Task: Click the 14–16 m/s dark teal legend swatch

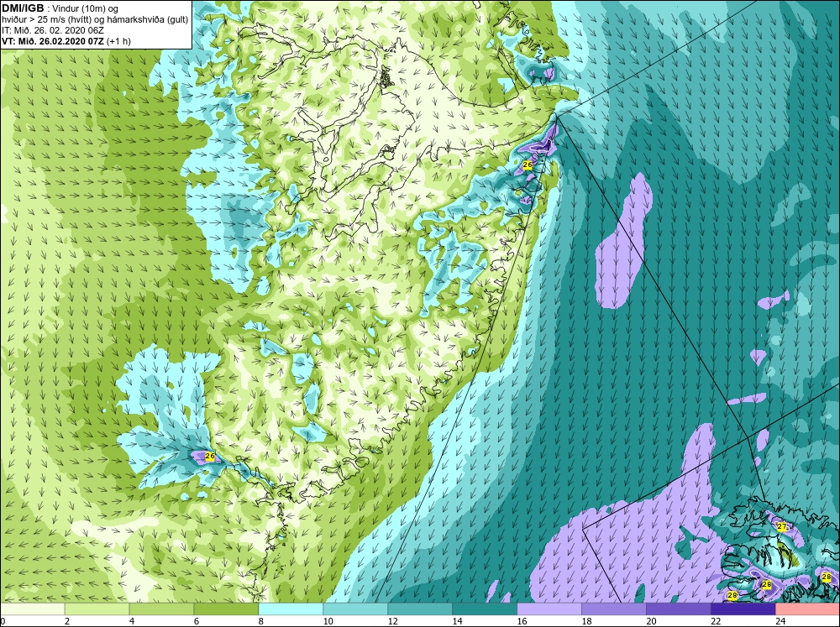Action: click(x=485, y=609)
